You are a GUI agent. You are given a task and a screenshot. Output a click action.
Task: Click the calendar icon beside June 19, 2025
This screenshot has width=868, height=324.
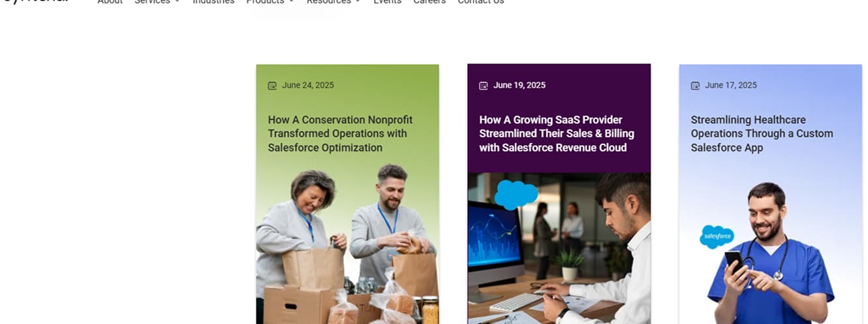click(x=484, y=86)
